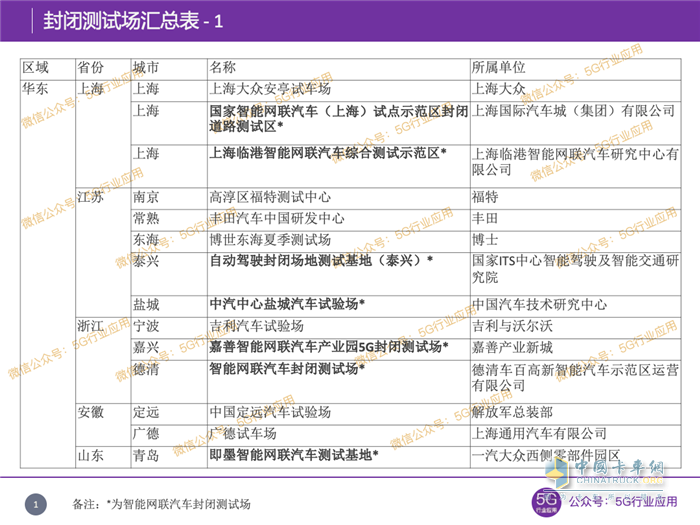Click the 公众号：5G行业应用 label

point(623,502)
